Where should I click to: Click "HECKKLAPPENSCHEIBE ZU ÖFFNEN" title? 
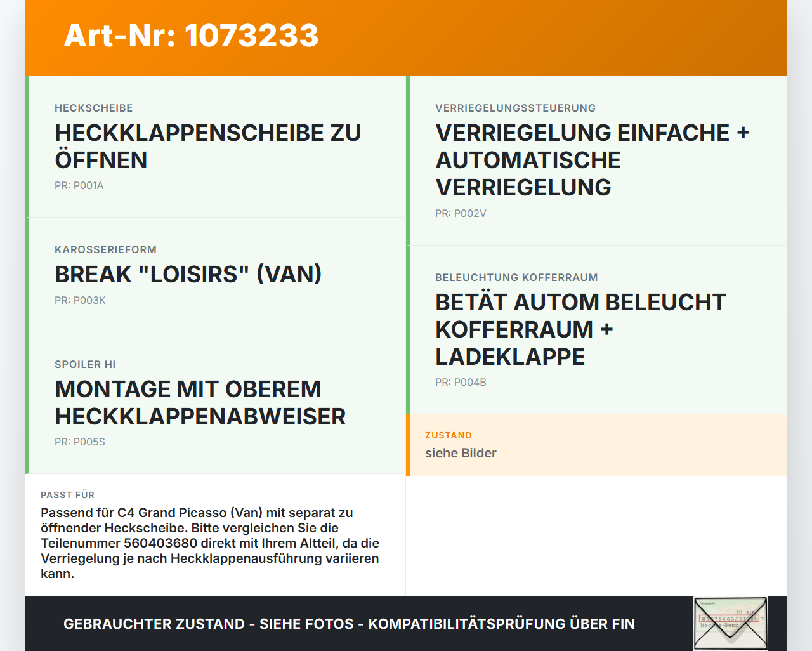point(208,147)
